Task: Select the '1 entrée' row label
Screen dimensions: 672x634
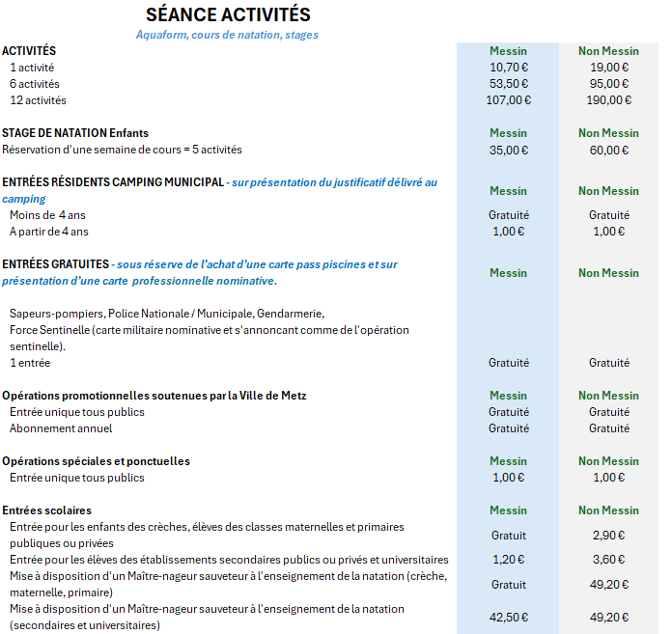Action: (x=30, y=363)
